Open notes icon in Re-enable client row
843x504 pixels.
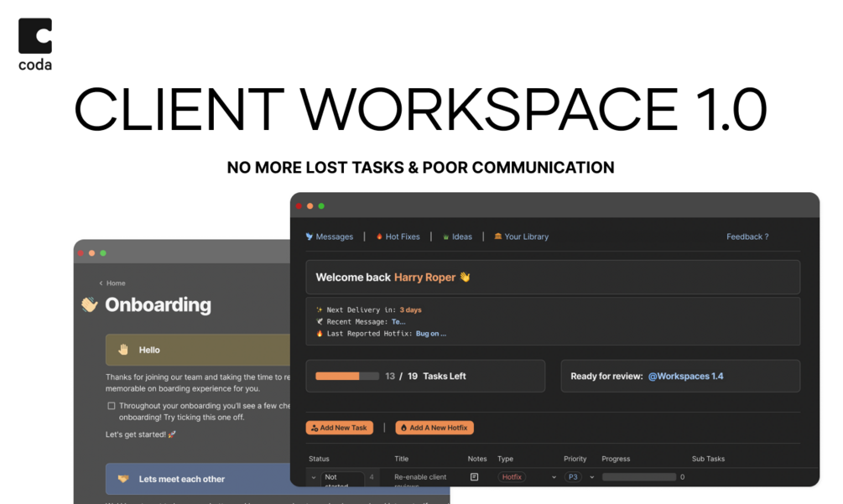click(474, 477)
